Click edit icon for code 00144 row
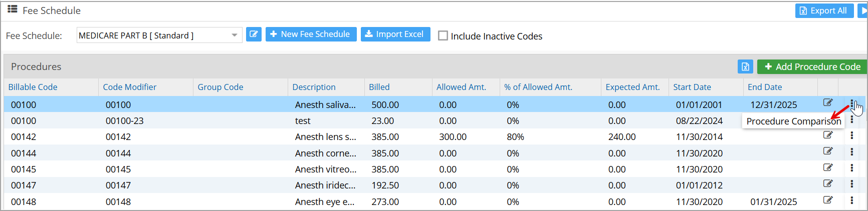 coord(828,151)
